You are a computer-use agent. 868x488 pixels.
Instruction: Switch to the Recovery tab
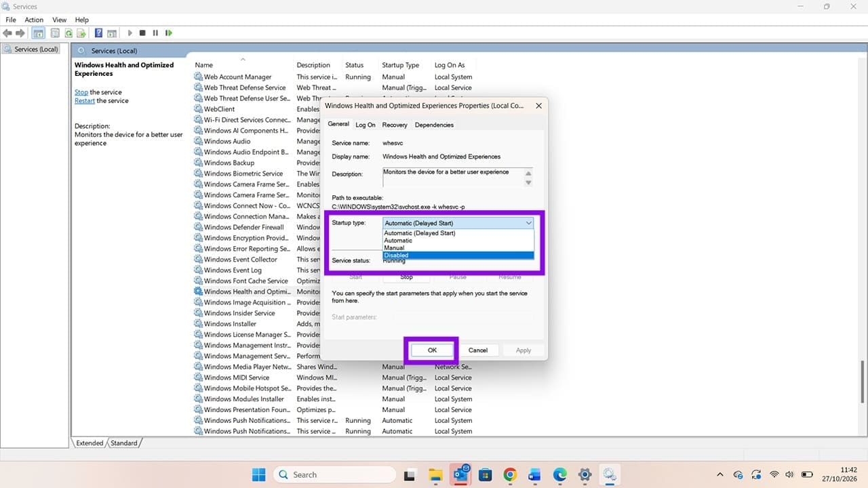tap(395, 125)
